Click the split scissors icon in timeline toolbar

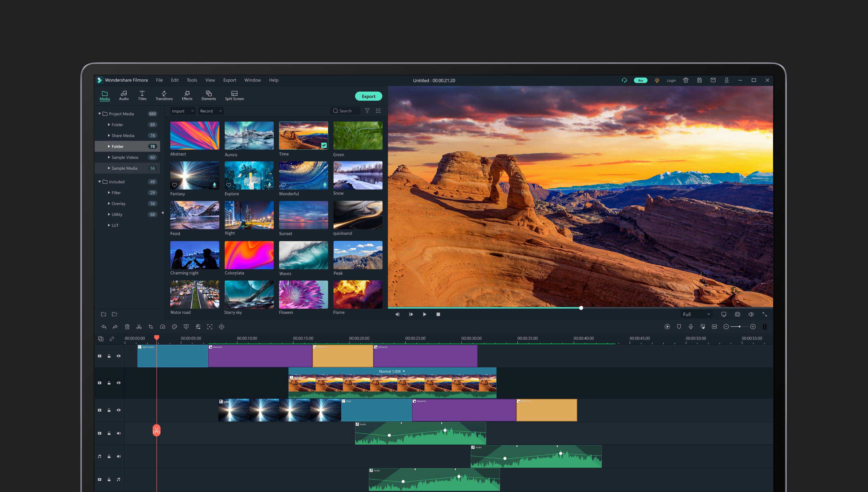pos(139,327)
